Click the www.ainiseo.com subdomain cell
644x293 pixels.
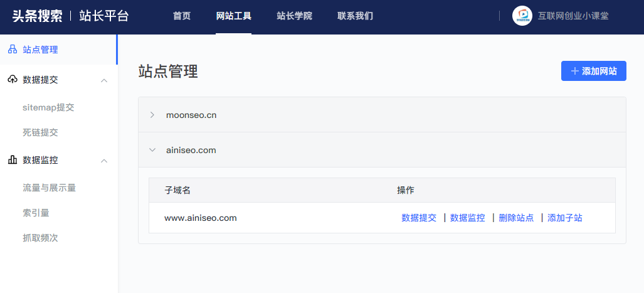point(201,218)
